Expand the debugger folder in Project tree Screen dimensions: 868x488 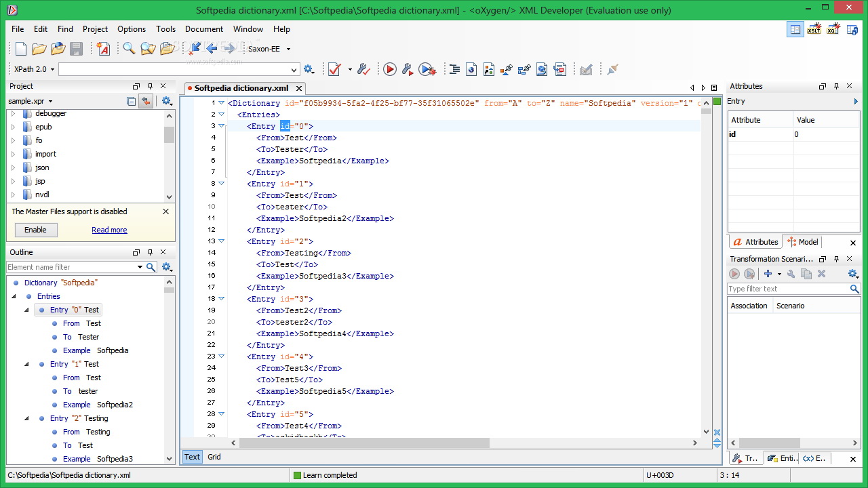click(12, 114)
